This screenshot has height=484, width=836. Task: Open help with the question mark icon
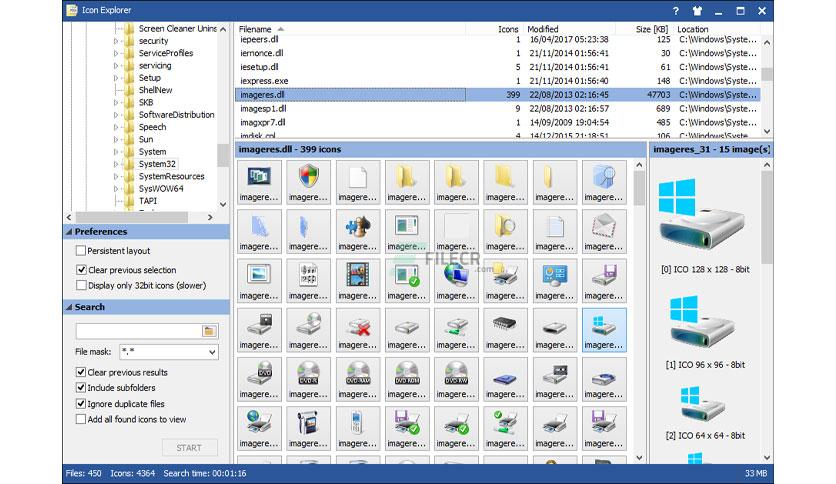[676, 11]
